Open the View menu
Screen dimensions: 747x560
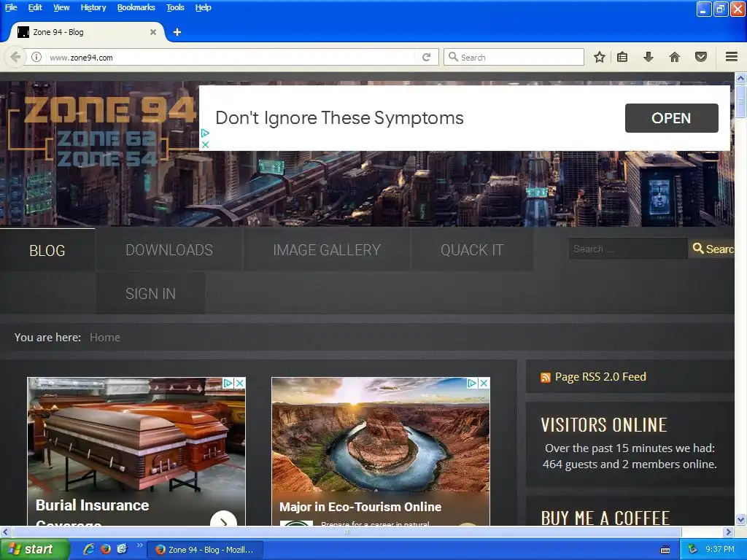[x=61, y=7]
